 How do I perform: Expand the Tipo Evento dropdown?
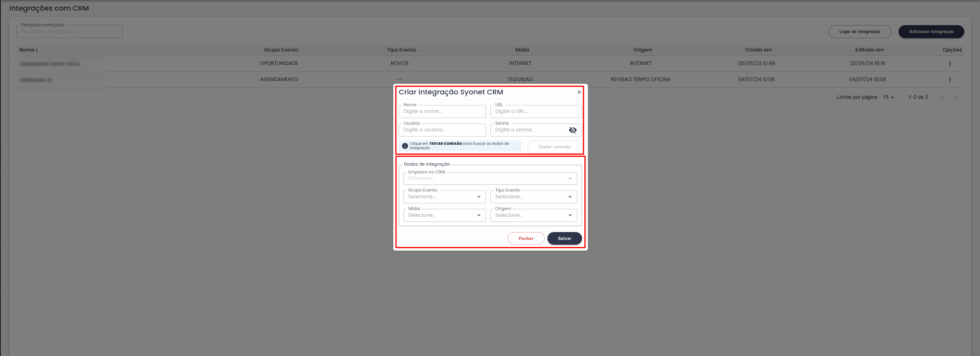534,197
